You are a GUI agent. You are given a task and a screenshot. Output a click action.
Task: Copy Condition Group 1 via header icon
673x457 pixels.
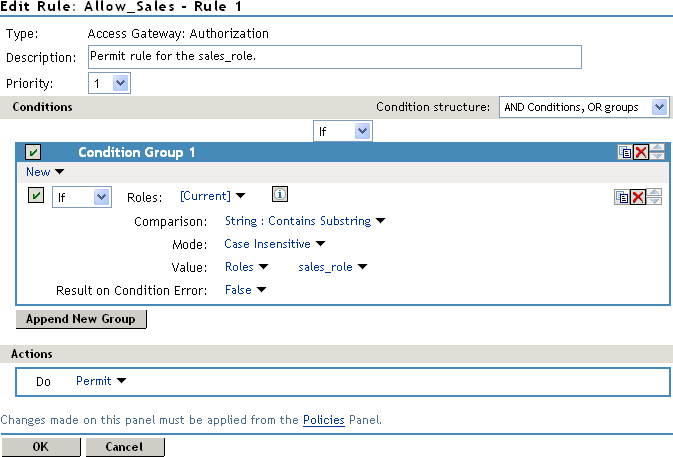point(624,152)
